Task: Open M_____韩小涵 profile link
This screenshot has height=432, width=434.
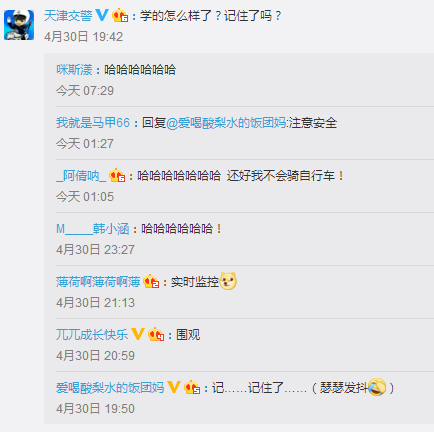Action: [93, 229]
